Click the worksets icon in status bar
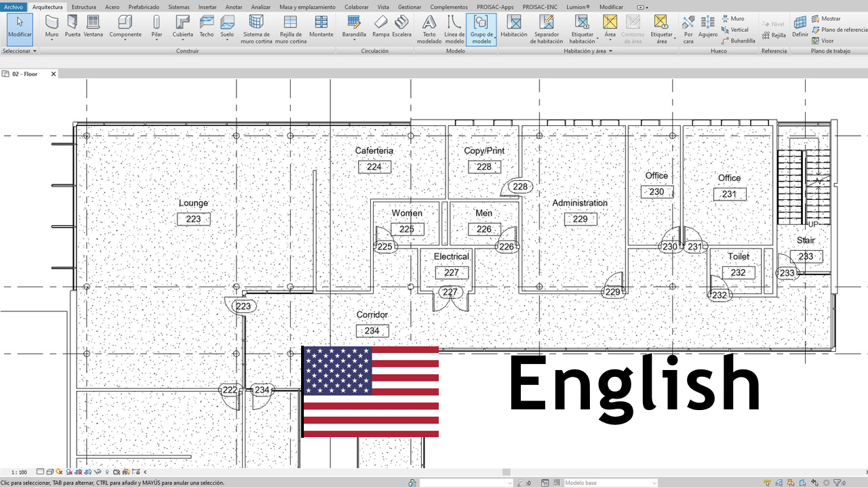Image resolution: width=868 pixels, height=488 pixels. tap(412, 483)
